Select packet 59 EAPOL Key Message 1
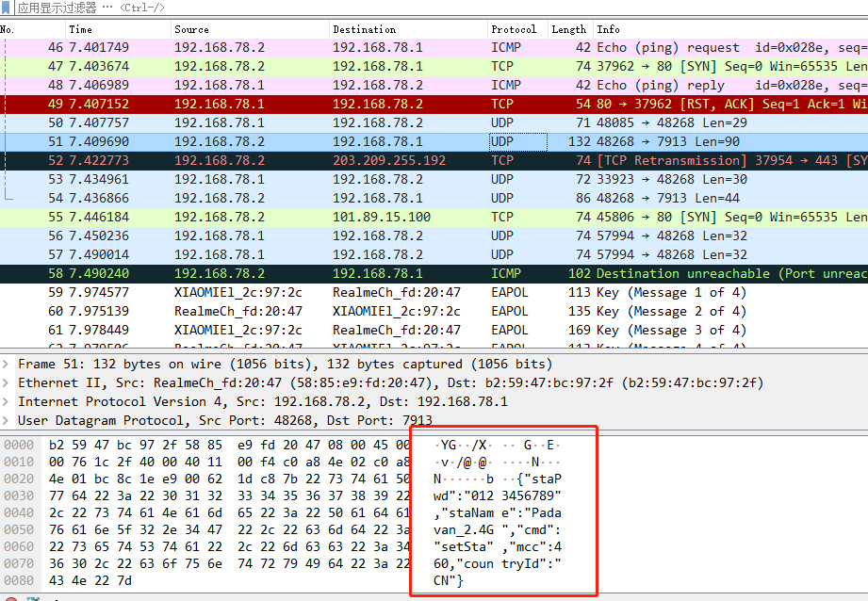The height and width of the screenshot is (601, 868). coord(434,292)
